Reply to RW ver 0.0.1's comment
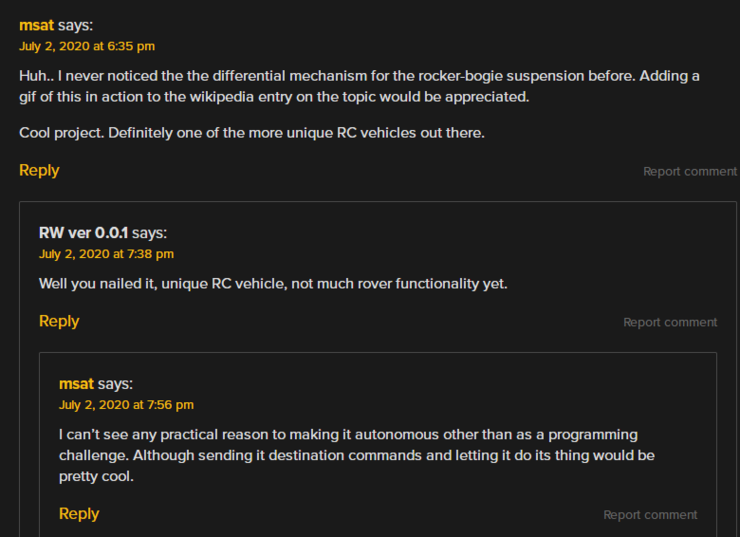This screenshot has width=740, height=537. [59, 321]
